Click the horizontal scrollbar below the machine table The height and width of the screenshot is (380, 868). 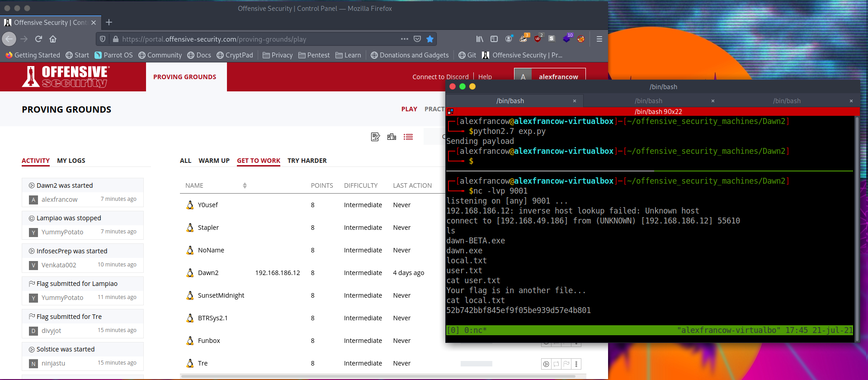pos(378,376)
